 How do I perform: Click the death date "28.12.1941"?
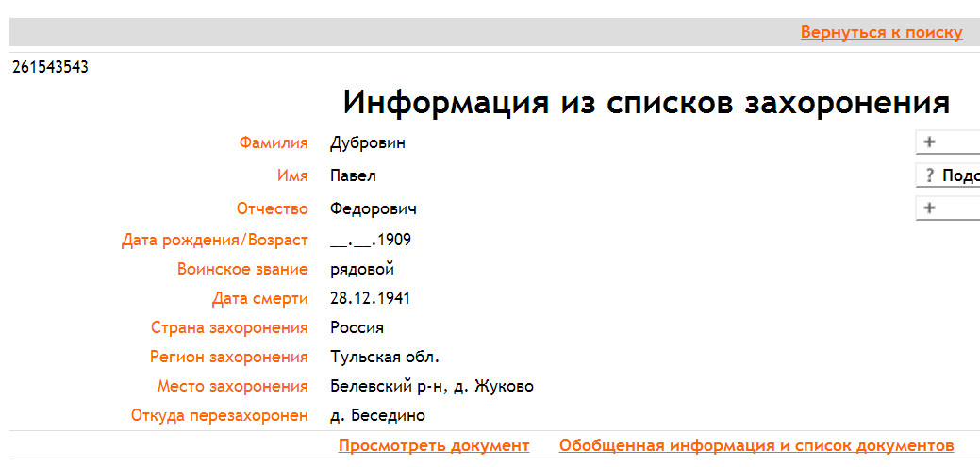click(x=370, y=299)
